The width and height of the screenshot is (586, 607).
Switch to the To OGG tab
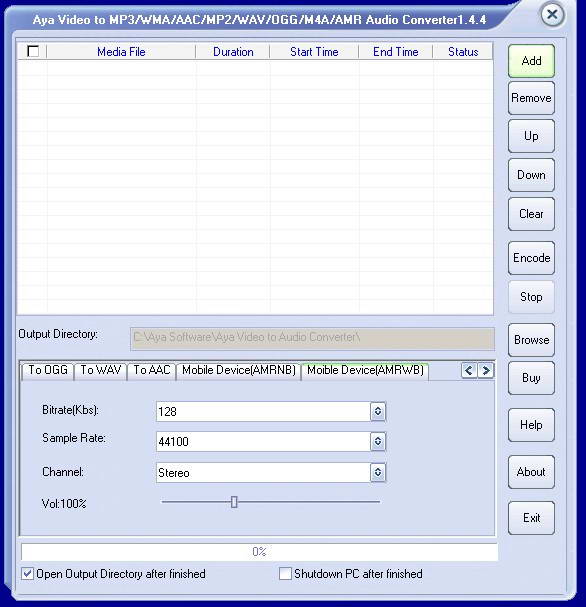(x=48, y=370)
